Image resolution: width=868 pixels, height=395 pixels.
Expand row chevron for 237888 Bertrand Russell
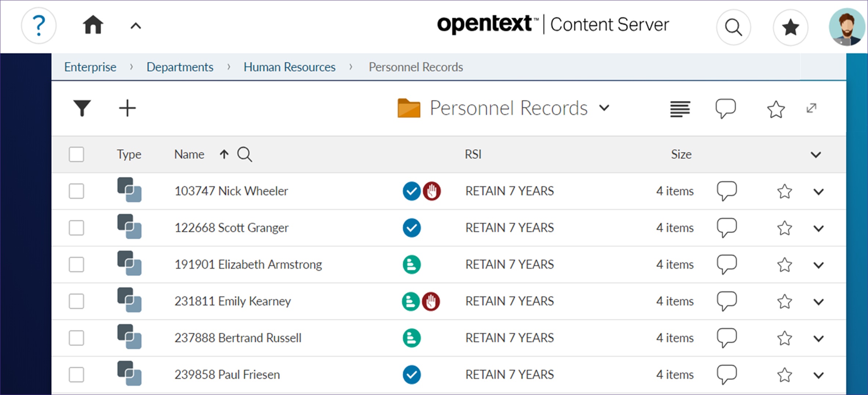coord(818,338)
